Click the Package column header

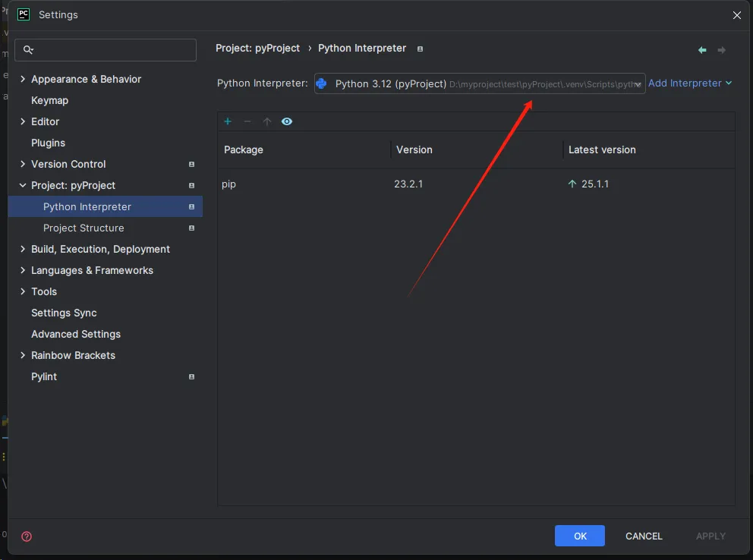244,149
